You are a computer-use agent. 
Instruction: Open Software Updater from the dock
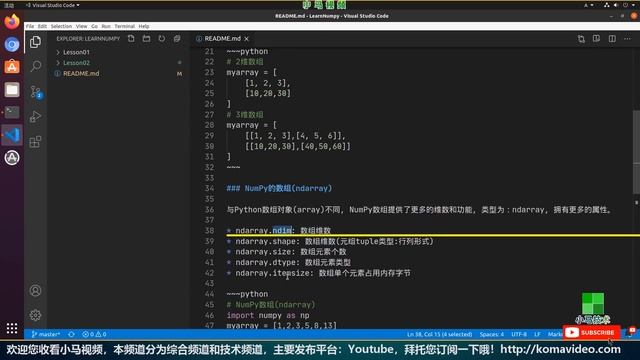click(12, 158)
